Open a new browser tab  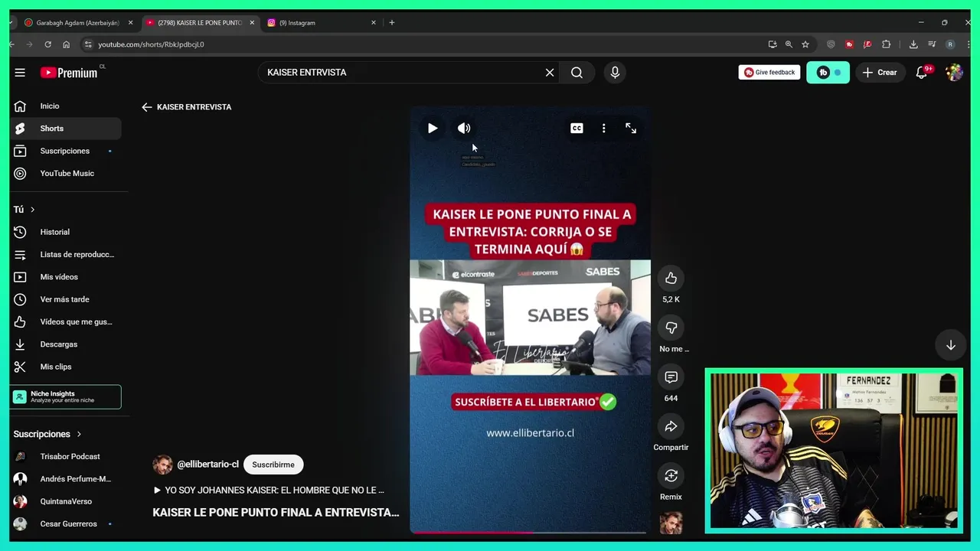point(392,23)
